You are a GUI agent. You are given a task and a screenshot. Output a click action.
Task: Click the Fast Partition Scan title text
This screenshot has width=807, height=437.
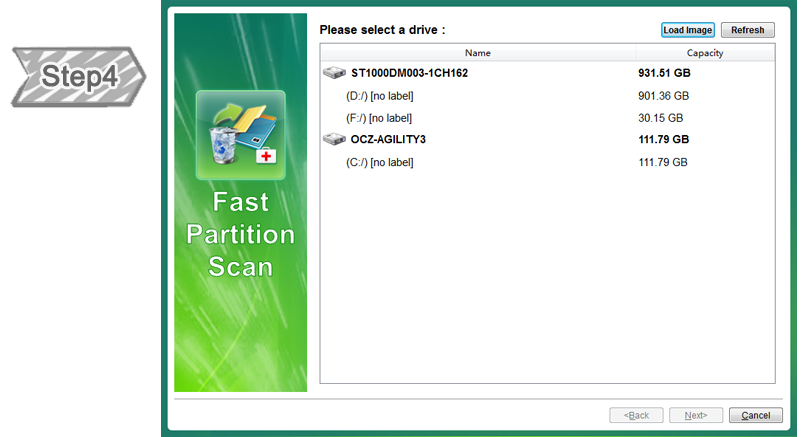pos(241,235)
